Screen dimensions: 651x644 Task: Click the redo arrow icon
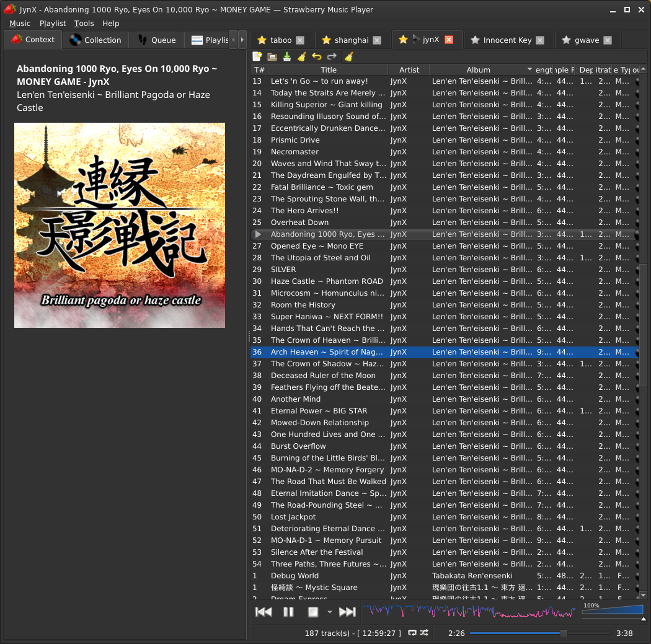tap(332, 56)
